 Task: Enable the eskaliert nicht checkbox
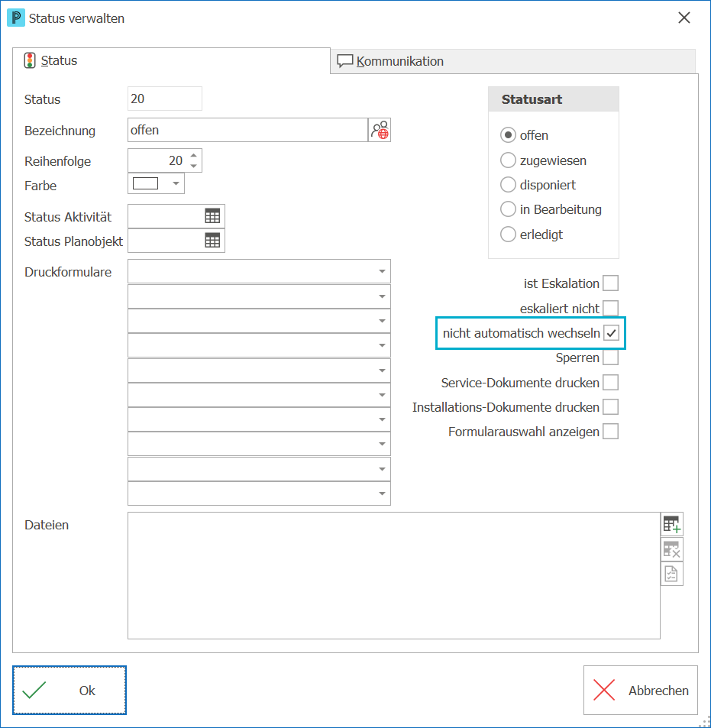pos(611,309)
